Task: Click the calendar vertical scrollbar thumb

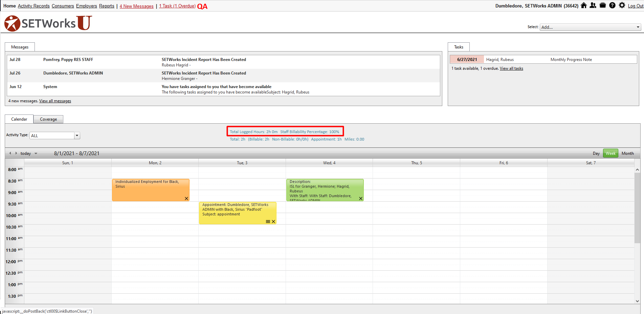Action: click(637, 208)
